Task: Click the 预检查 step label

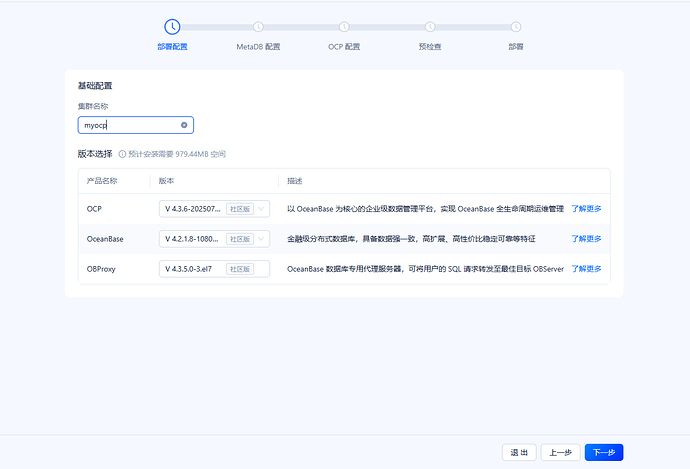Action: pos(430,47)
